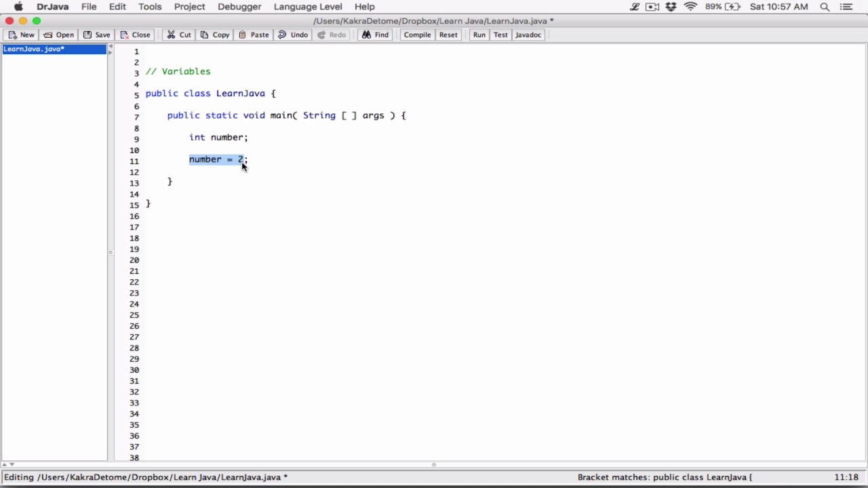This screenshot has height=488, width=868.
Task: Click the Open toolbar button
Action: tap(58, 35)
